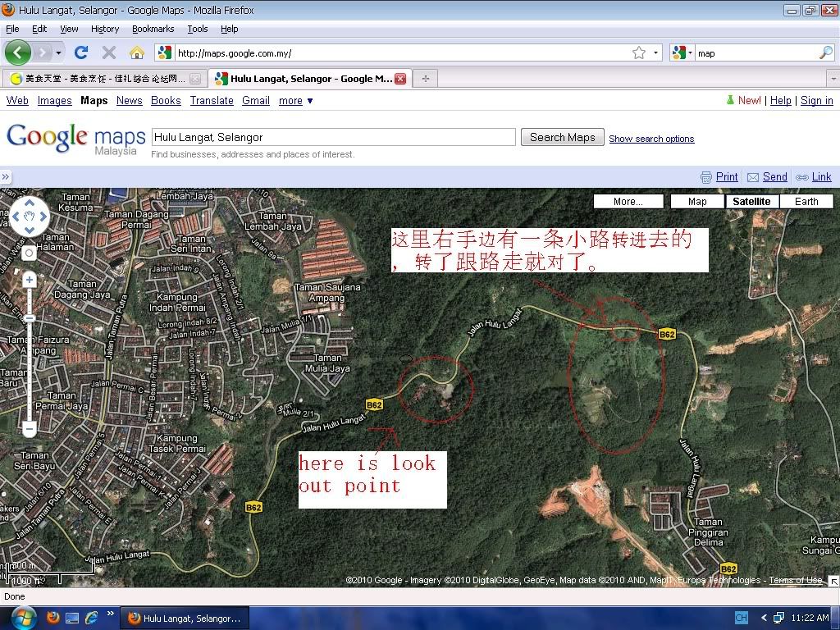
Task: Click the Google Maps logo
Action: (76, 139)
